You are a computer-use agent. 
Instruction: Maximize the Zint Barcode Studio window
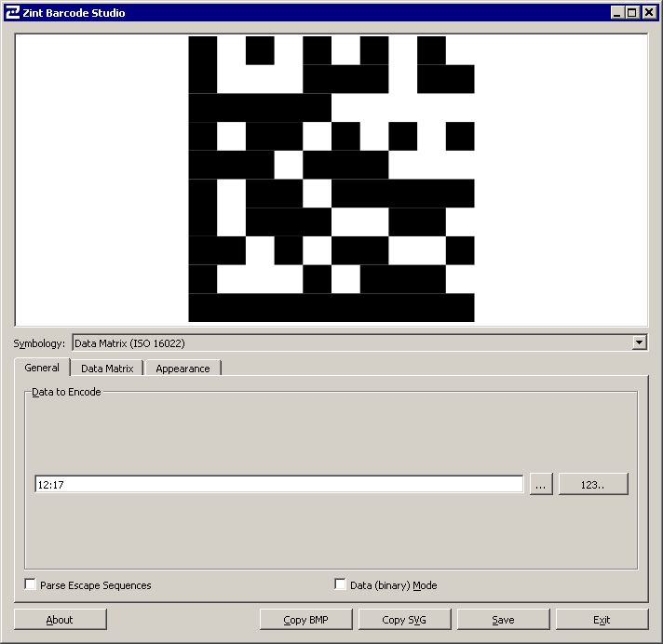(631, 13)
